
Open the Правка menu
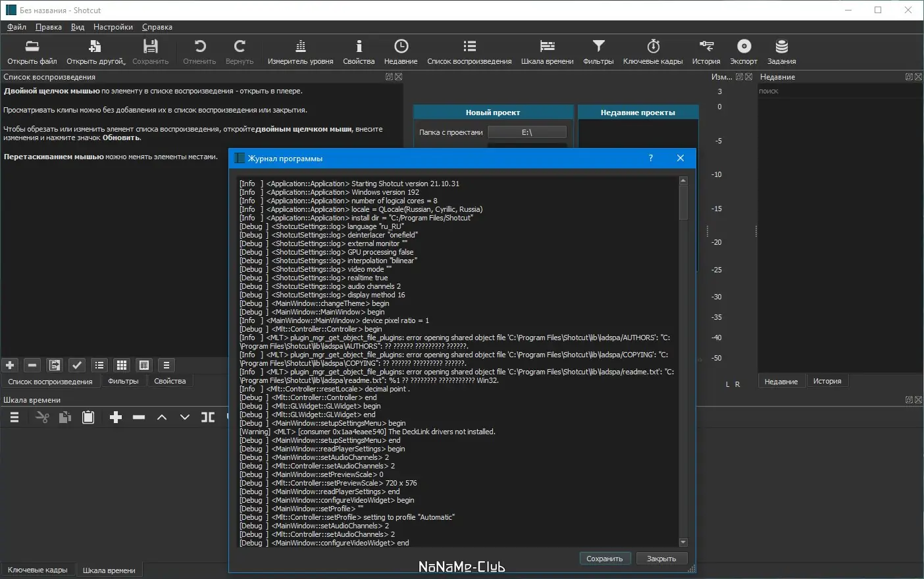coord(49,27)
